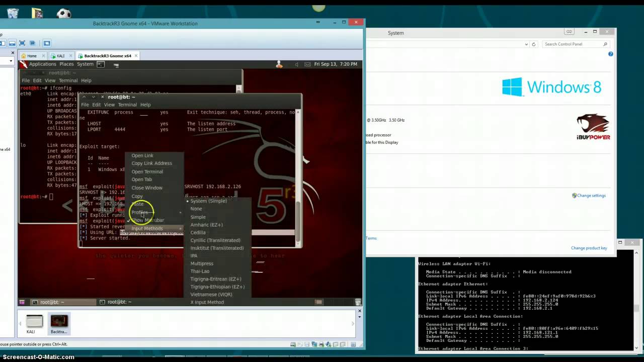Click the BackTrack dragon logo icon

[23, 64]
